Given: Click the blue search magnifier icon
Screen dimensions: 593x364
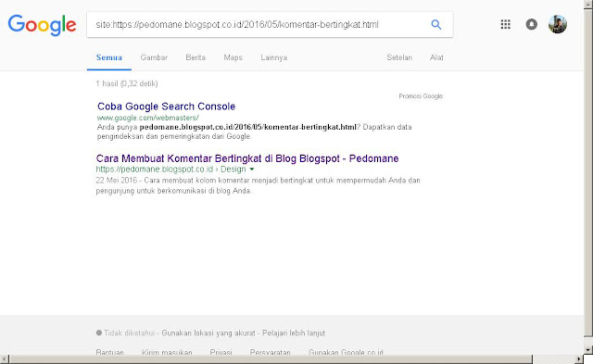Looking at the screenshot, I should [x=436, y=25].
